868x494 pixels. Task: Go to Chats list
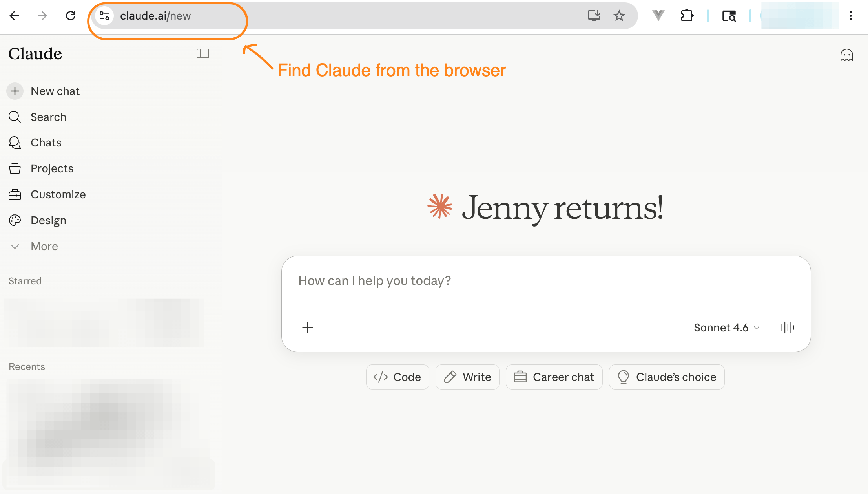pos(35,143)
